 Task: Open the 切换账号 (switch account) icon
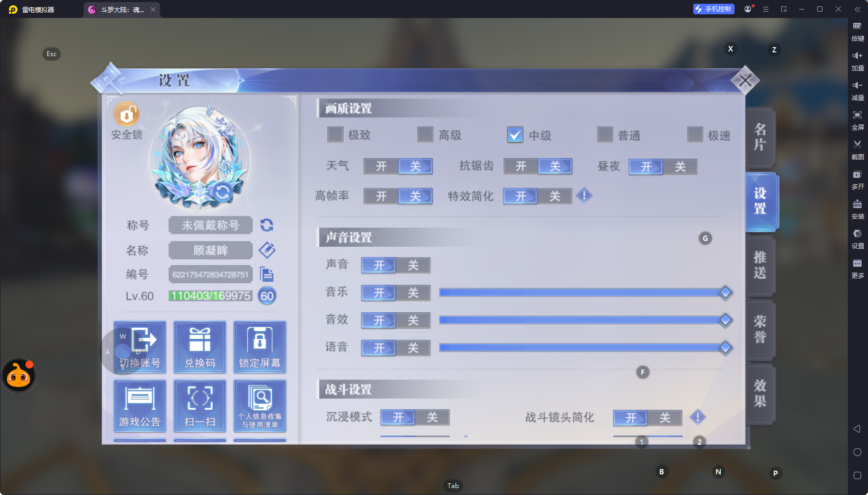tap(139, 347)
